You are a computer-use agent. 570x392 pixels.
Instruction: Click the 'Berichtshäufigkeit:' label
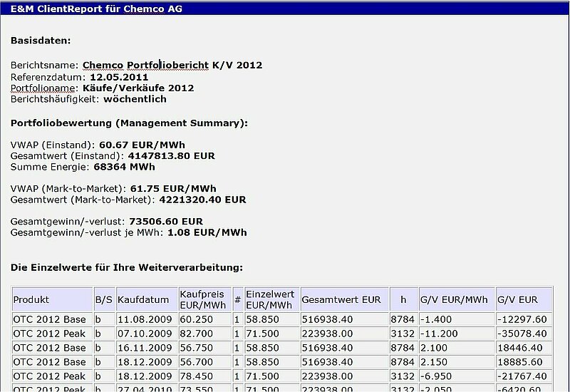tap(55, 99)
